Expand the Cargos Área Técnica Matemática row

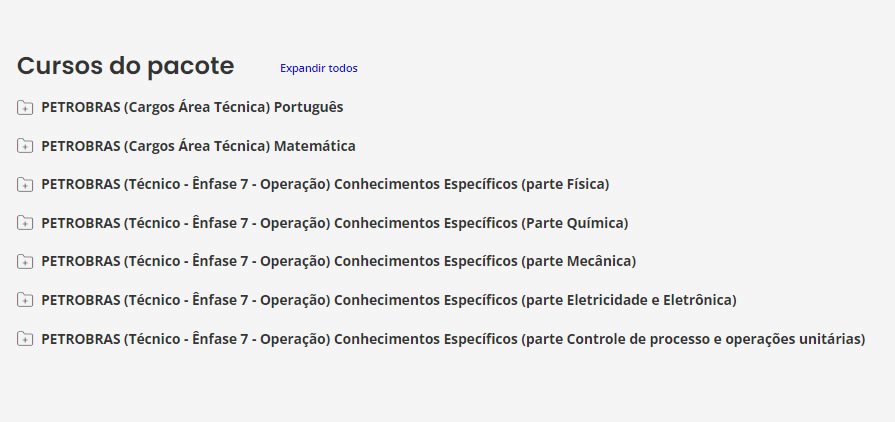click(x=198, y=146)
